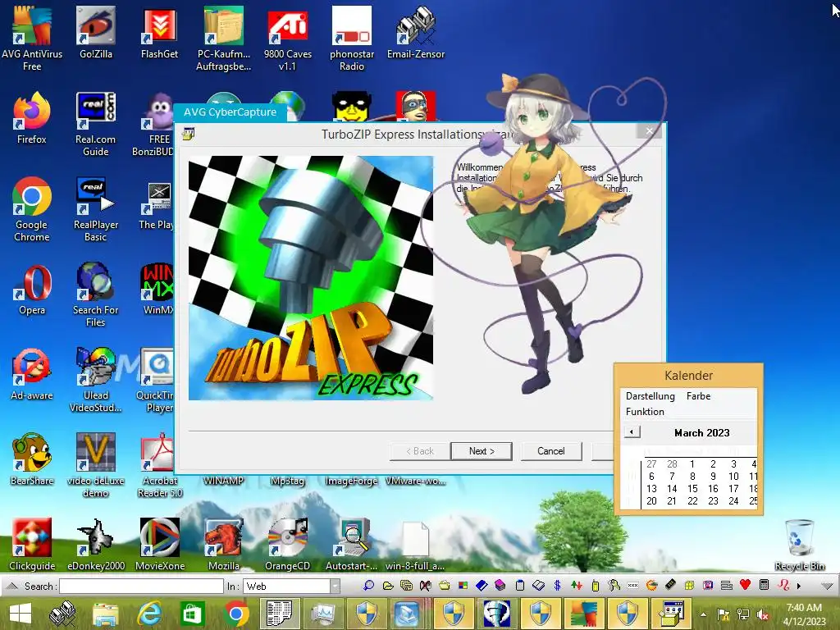840x630 pixels.
Task: Open Action Center flag in tray
Action: [x=723, y=614]
